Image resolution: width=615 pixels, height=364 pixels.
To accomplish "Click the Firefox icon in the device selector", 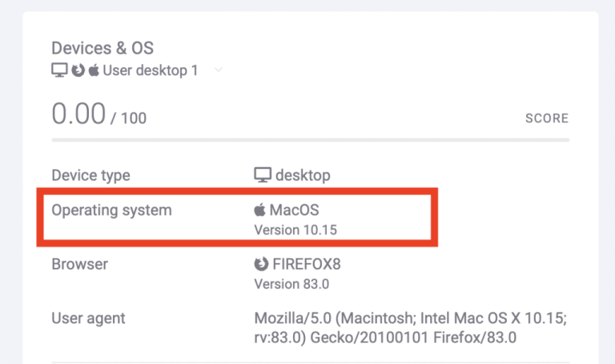I will point(78,70).
